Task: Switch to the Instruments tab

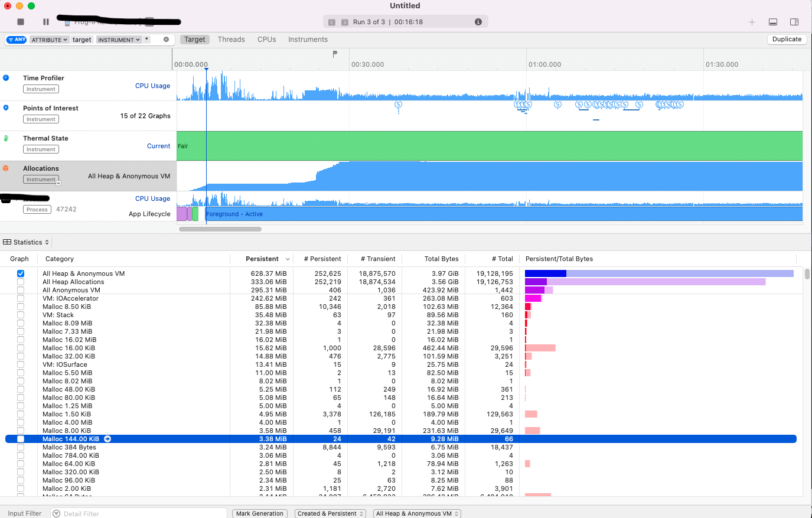Action: [308, 40]
